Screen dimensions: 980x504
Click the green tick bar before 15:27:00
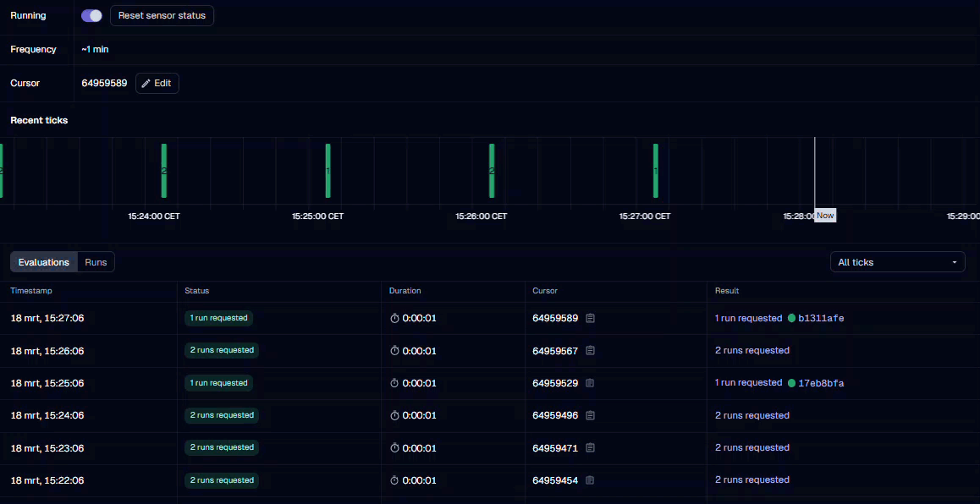pyautogui.click(x=655, y=171)
